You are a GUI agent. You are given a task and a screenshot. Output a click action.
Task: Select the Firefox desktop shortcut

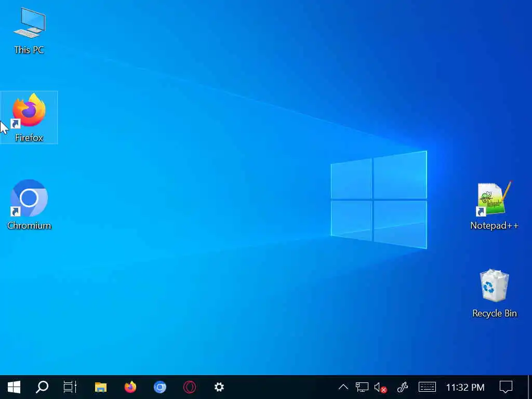point(29,117)
